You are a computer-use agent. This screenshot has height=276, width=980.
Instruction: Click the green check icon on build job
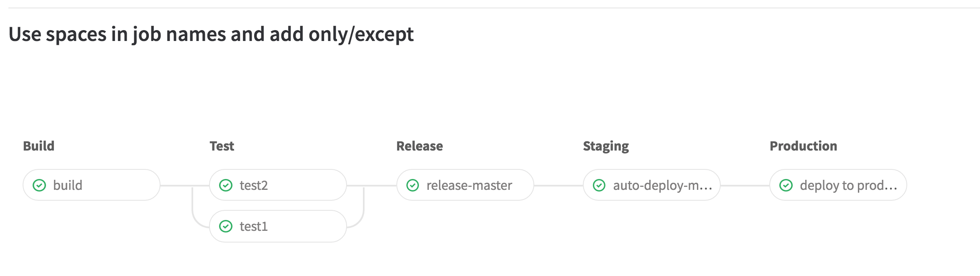tap(39, 185)
